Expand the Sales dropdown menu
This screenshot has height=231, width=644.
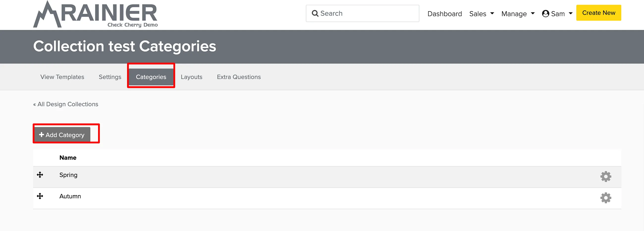(x=482, y=14)
